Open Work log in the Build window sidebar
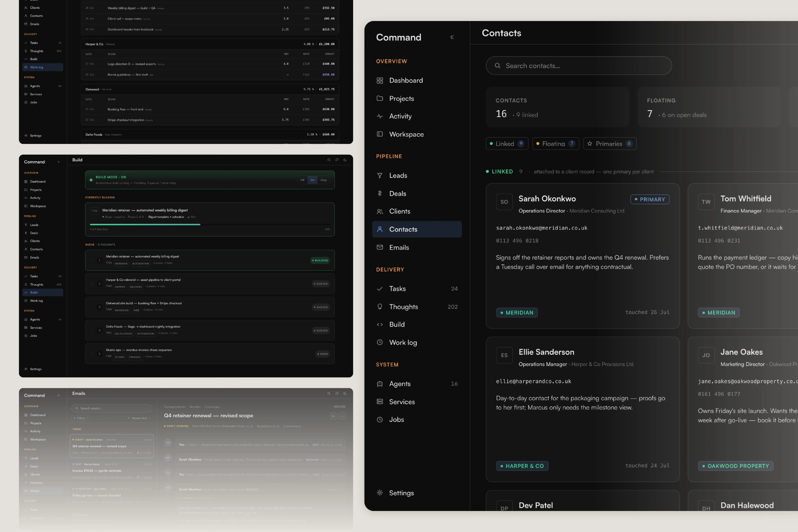The image size is (798, 532). pyautogui.click(x=43, y=301)
